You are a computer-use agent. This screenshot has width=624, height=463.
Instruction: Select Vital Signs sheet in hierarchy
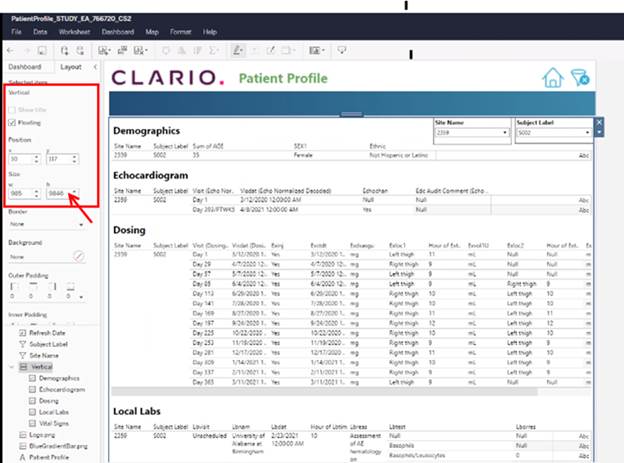49,423
